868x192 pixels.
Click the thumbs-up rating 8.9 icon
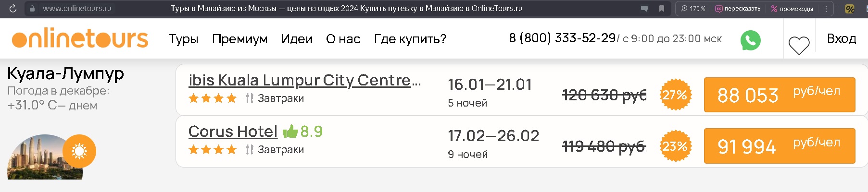[290, 131]
